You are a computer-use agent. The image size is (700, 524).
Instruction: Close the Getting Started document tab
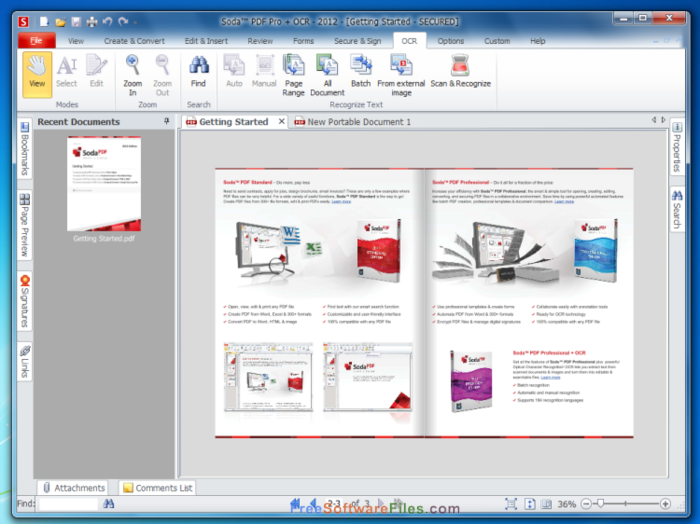[x=282, y=121]
